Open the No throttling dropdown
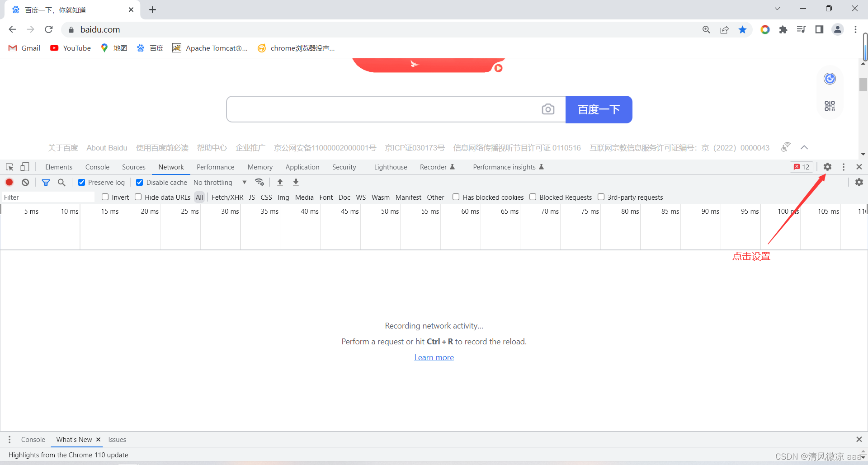The width and height of the screenshot is (868, 465). click(x=220, y=182)
